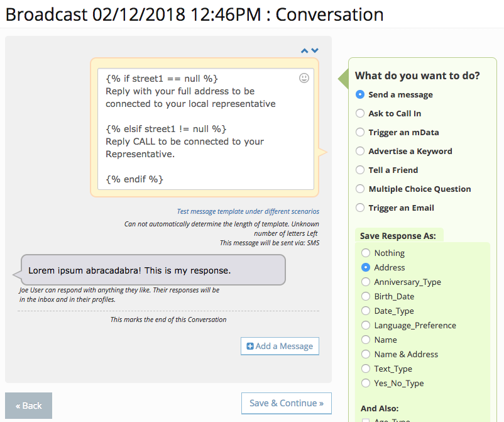Pick Multiple Choice Question option
Viewport: 504px width, 422px height.
pyautogui.click(x=360, y=189)
